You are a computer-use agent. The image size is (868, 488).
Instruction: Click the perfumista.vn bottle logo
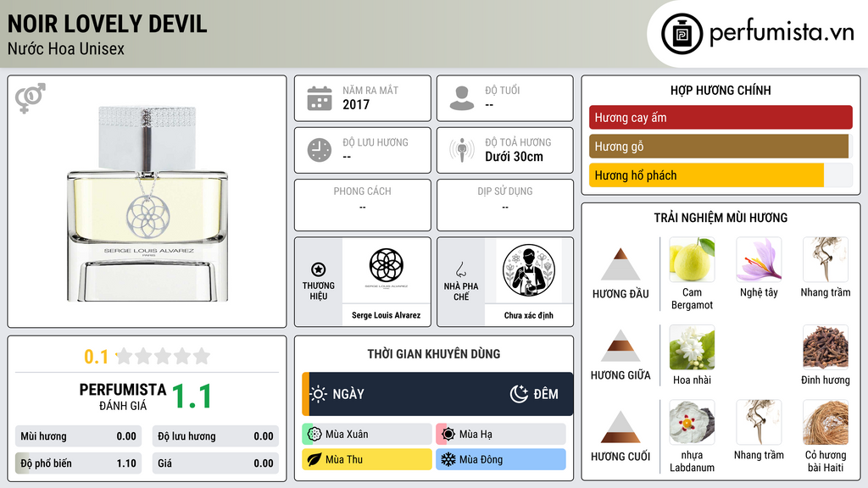point(682,34)
